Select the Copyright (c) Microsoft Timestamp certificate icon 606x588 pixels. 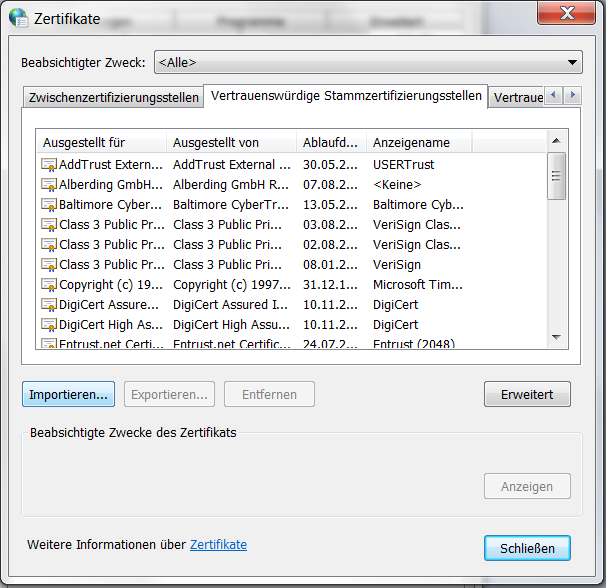49,284
